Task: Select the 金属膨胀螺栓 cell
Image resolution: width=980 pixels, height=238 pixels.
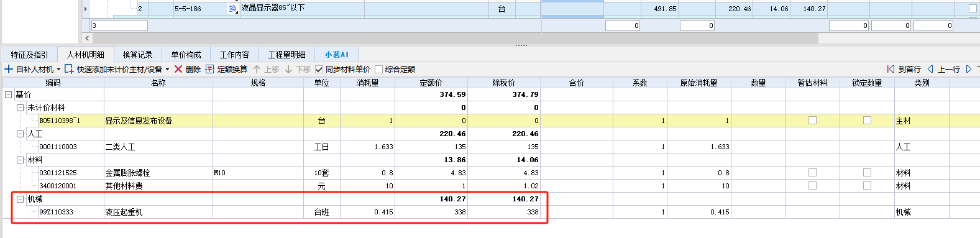Action: [x=158, y=173]
